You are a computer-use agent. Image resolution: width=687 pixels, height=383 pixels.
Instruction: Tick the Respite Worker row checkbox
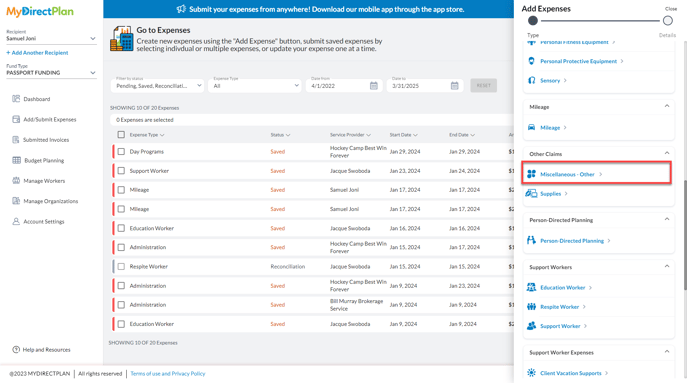(x=121, y=266)
